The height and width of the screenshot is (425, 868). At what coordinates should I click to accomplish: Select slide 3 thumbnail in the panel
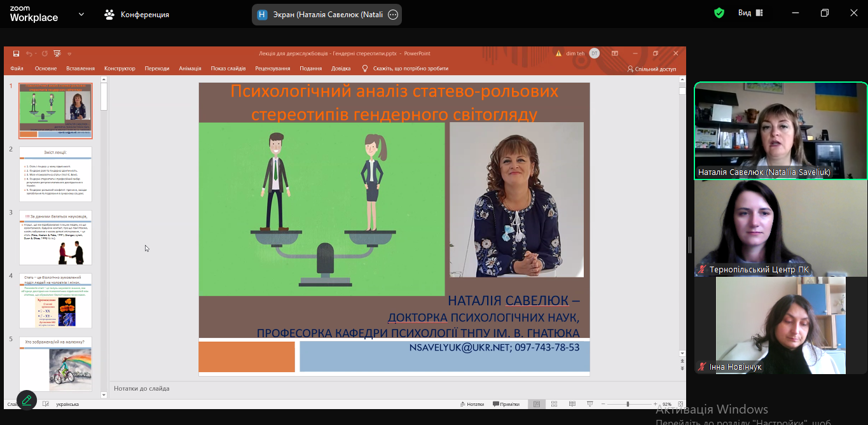click(55, 237)
